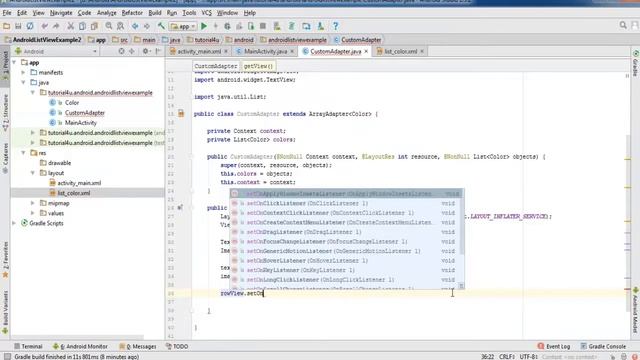
Task: Expand the manifests folder
Action: click(x=23, y=72)
